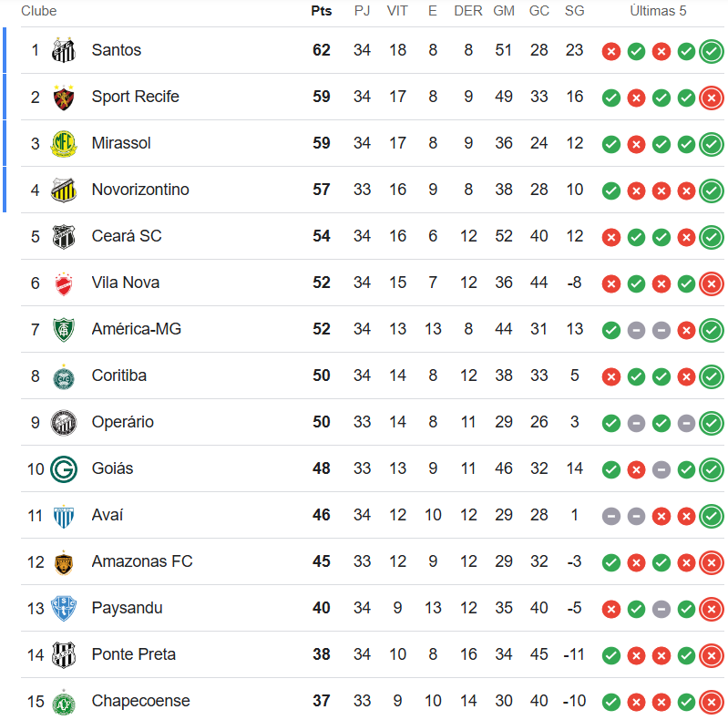The image size is (728, 720).
Task: Click Santos' most recent result icon
Action: (712, 51)
